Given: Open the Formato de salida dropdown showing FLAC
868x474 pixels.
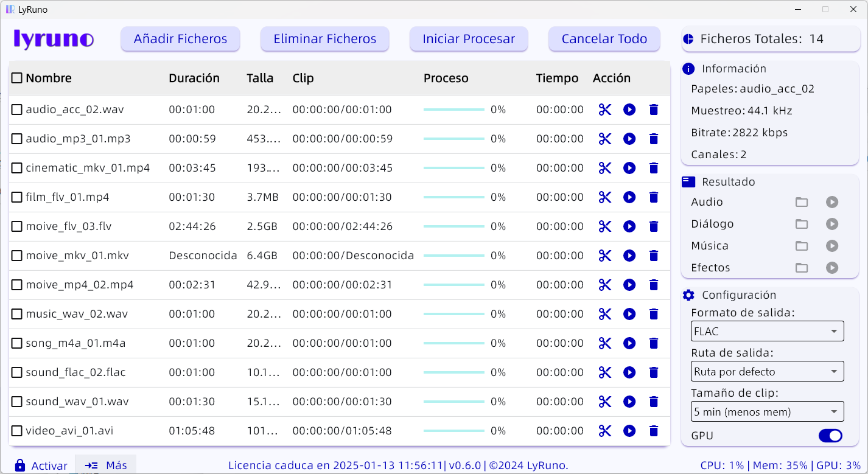Looking at the screenshot, I should pyautogui.click(x=767, y=331).
